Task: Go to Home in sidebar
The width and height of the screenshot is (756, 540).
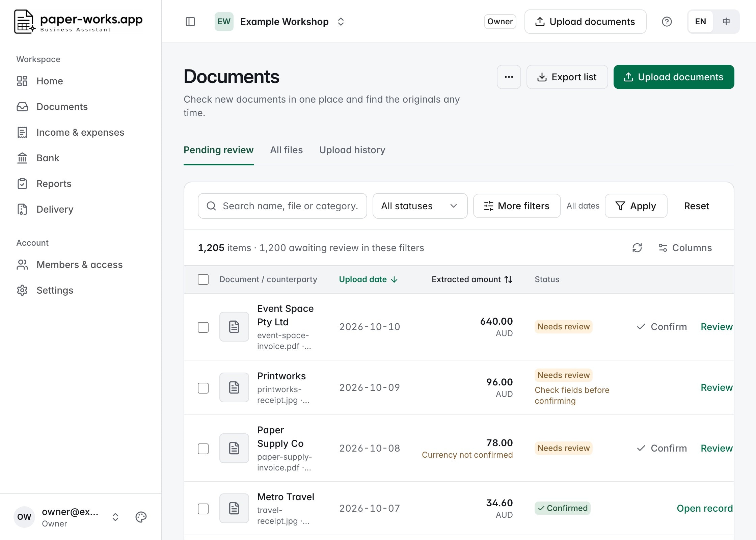Action: coord(81,81)
